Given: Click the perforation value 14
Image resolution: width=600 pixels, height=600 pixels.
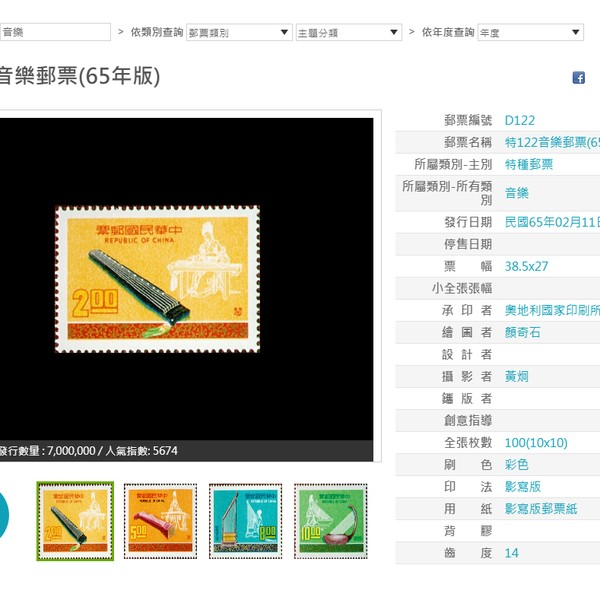Looking at the screenshot, I should 512,553.
